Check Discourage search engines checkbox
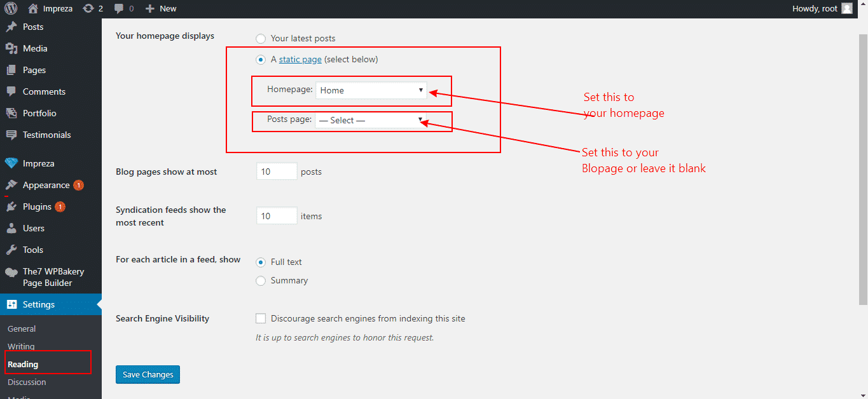868x399 pixels. (261, 318)
